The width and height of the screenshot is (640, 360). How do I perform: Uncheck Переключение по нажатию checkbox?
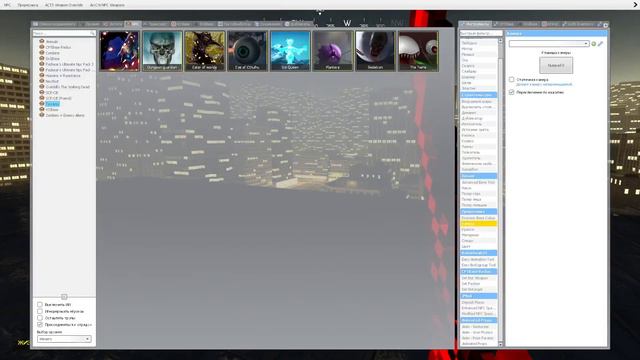coord(511,92)
